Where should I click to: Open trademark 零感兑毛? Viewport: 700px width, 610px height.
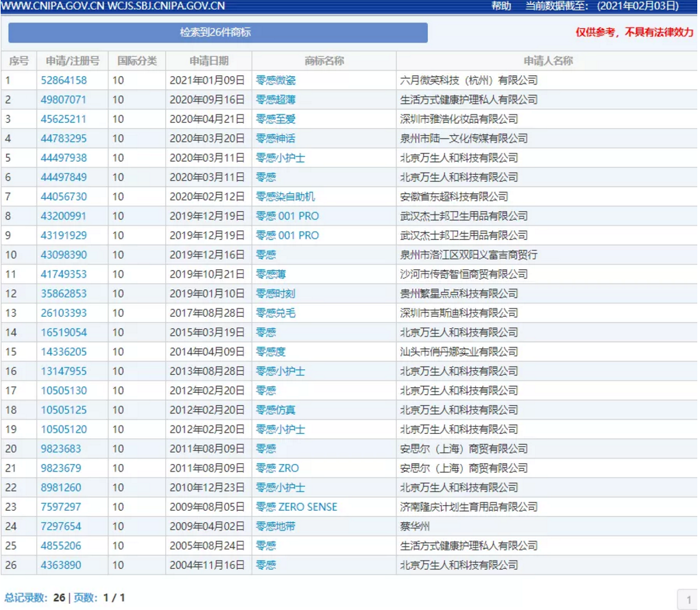(276, 313)
